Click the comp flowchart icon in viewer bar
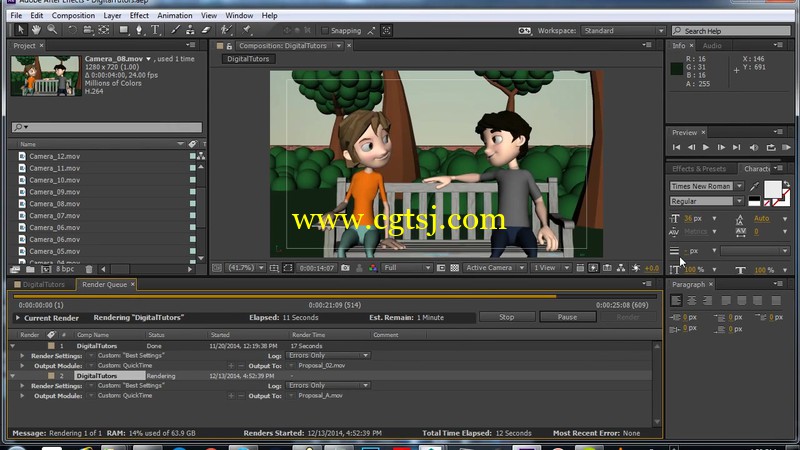Viewport: 800px width, 450px height. 621,268
